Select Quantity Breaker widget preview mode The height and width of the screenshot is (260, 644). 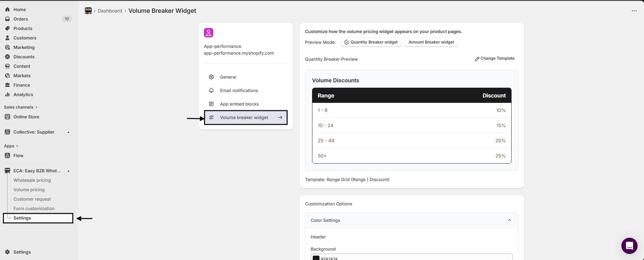click(x=371, y=42)
